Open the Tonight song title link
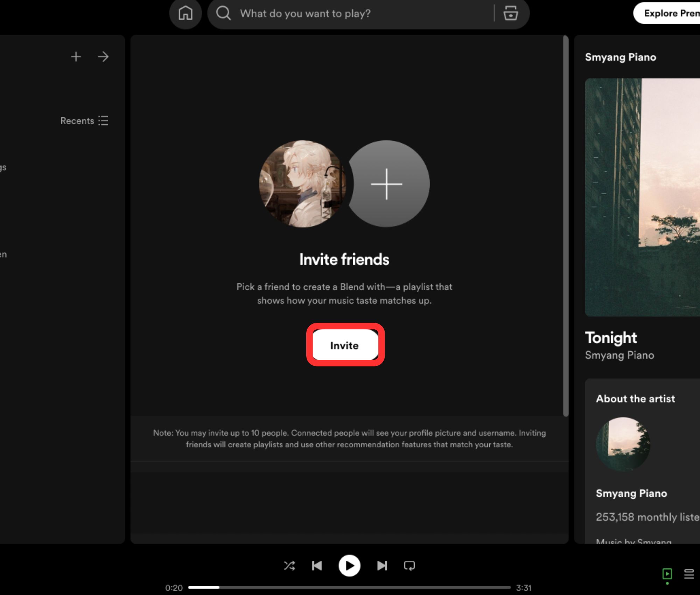 pos(611,338)
